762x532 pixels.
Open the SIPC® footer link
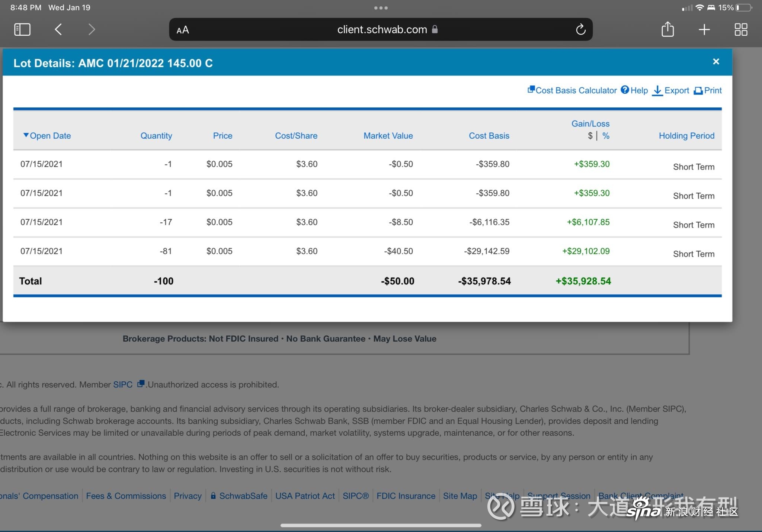[x=356, y=496]
